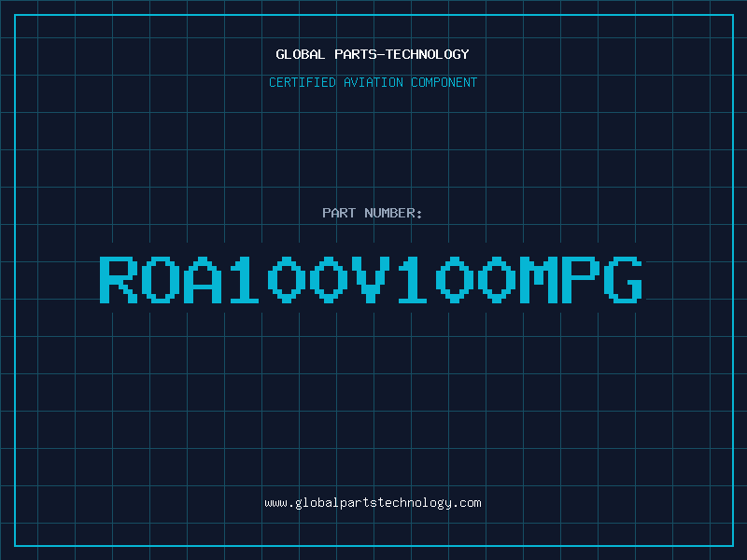This screenshot has width=747, height=560.
Task: Open the www.globalpartstechnology.com link
Action: point(373,503)
